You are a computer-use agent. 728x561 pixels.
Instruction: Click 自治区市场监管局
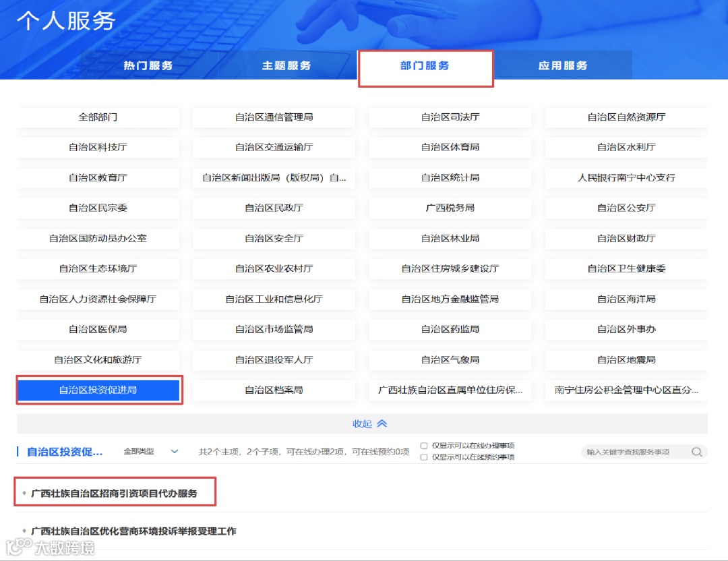[274, 330]
